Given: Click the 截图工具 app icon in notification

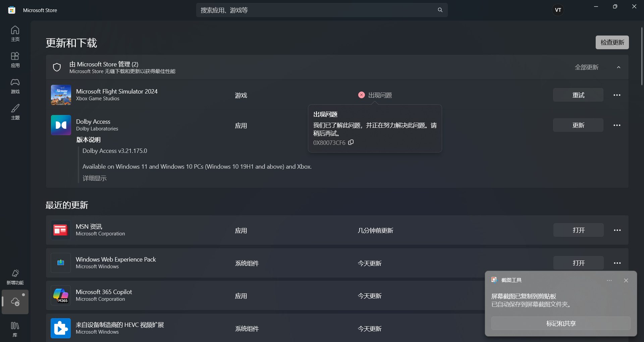Looking at the screenshot, I should click(494, 280).
